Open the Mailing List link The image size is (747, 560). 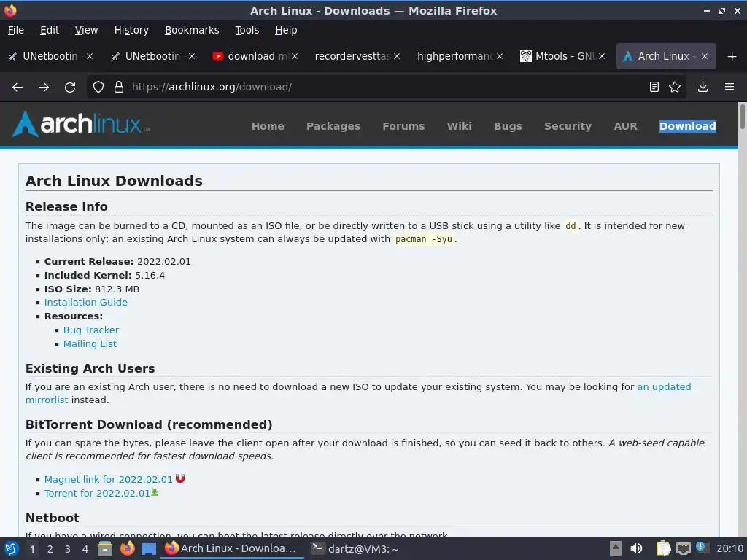point(90,344)
